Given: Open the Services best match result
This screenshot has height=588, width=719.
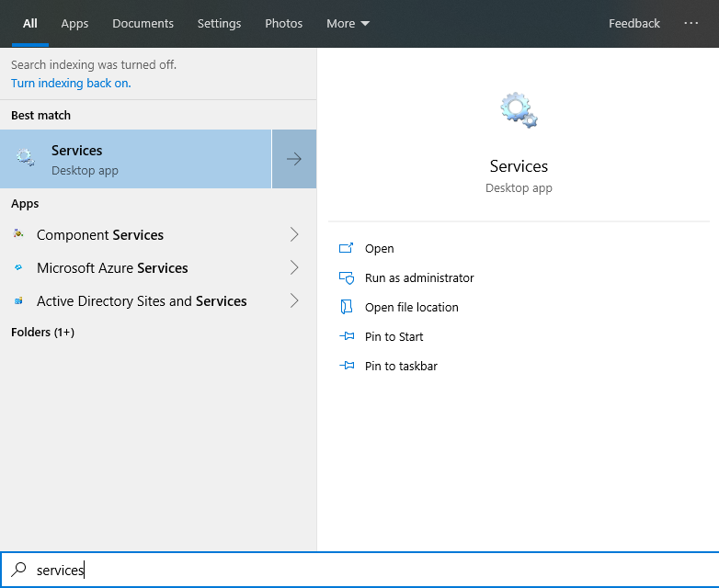Looking at the screenshot, I should click(136, 159).
